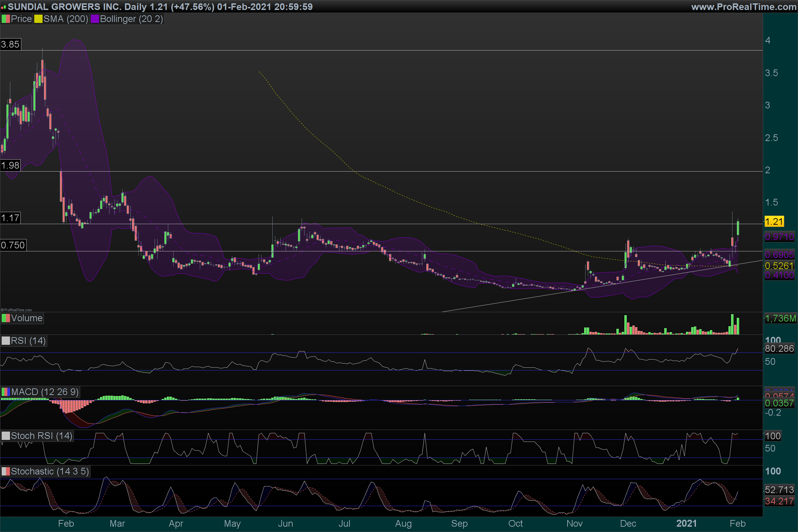The width and height of the screenshot is (798, 532).
Task: Click the Stochastic (14 3 5) legend icon
Action: (x=6, y=471)
